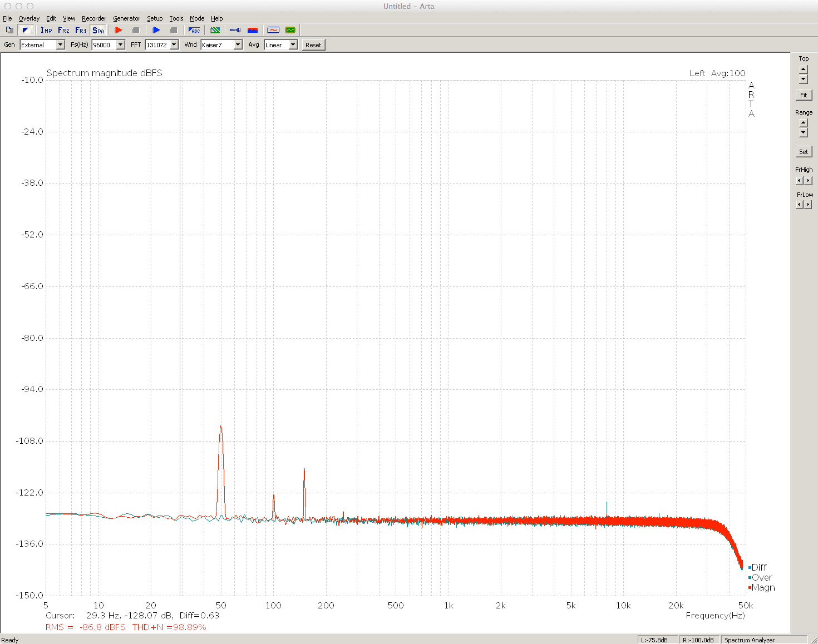Open the Generator menu

127,18
